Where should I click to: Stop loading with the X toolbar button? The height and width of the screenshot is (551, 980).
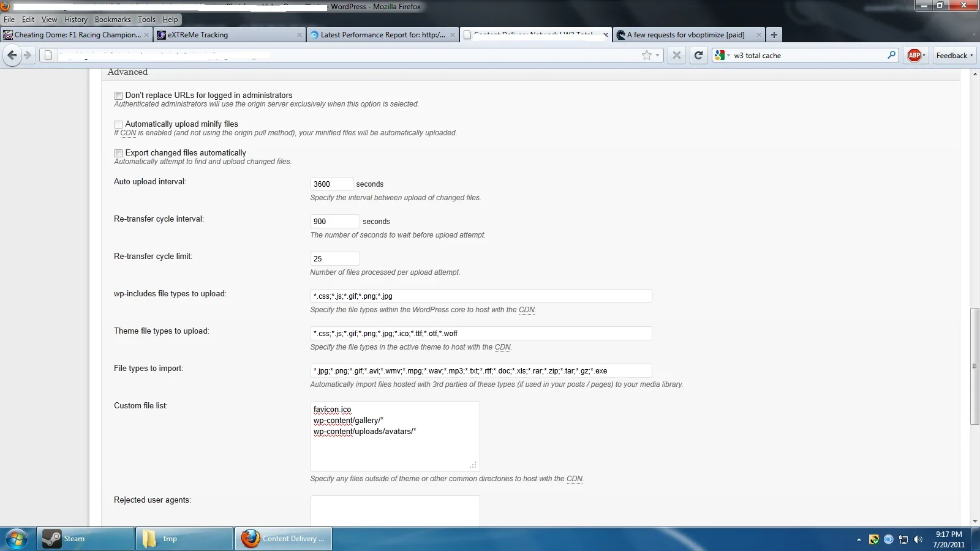[x=677, y=55]
